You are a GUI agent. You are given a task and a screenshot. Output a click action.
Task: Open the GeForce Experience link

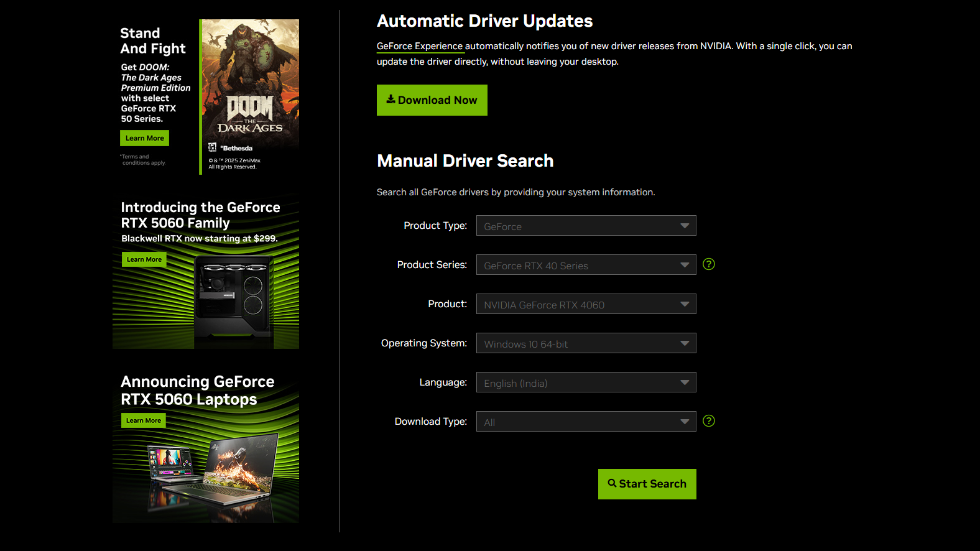420,46
